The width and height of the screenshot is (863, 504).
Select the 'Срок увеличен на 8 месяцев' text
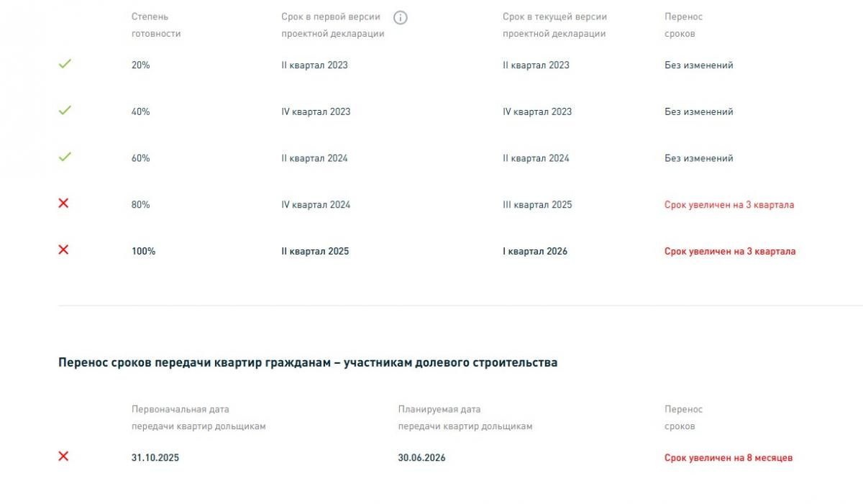(729, 458)
